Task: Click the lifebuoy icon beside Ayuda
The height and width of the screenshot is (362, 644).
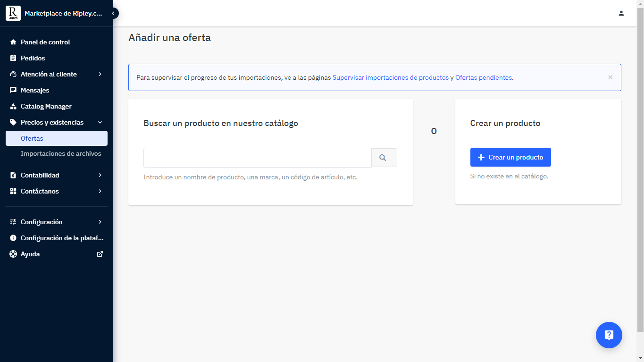Action: click(13, 254)
